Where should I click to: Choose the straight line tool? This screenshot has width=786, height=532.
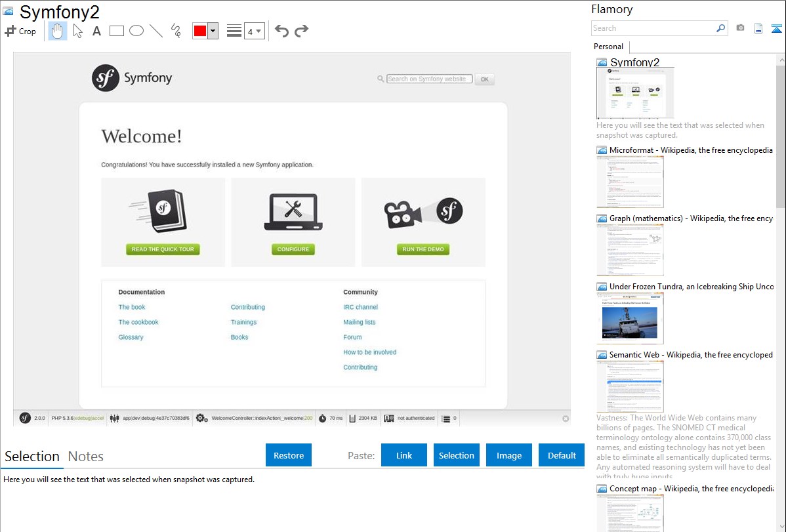(x=156, y=31)
